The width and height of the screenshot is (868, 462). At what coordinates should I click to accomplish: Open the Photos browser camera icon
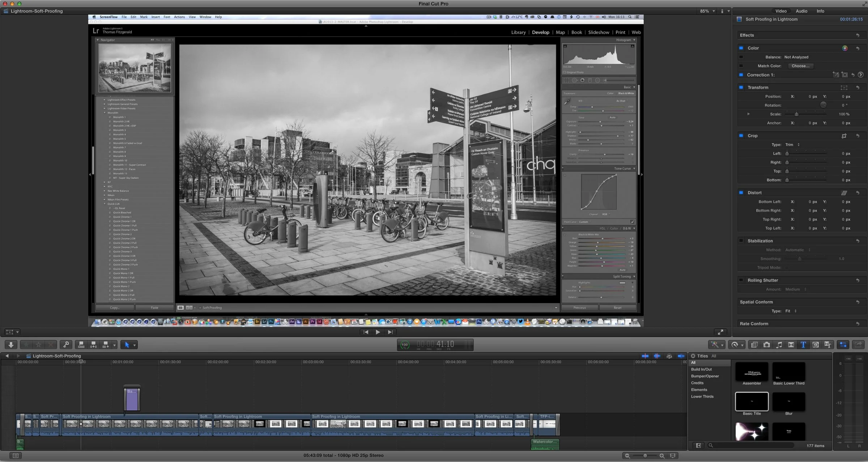click(767, 345)
